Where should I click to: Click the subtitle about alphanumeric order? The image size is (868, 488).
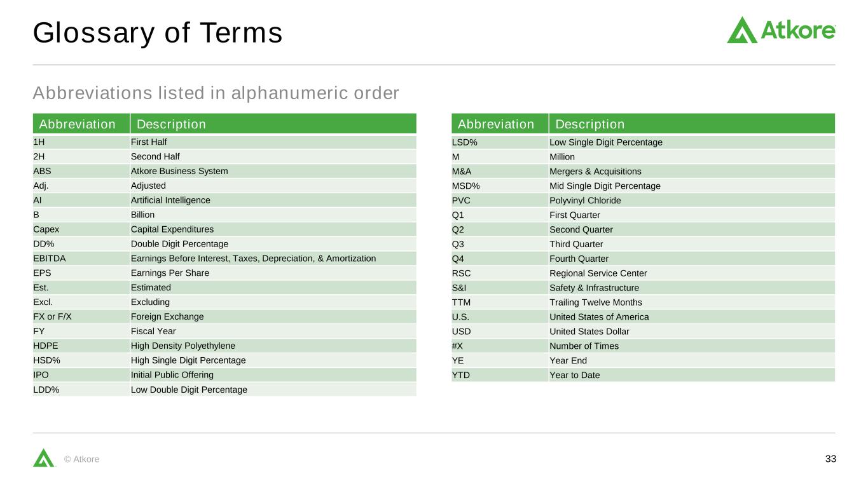pyautogui.click(x=216, y=93)
